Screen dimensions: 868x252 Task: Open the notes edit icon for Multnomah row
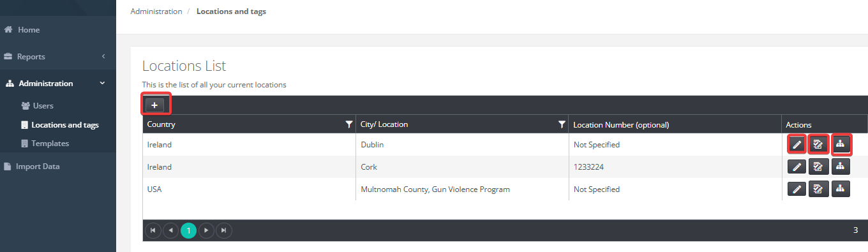(x=818, y=189)
